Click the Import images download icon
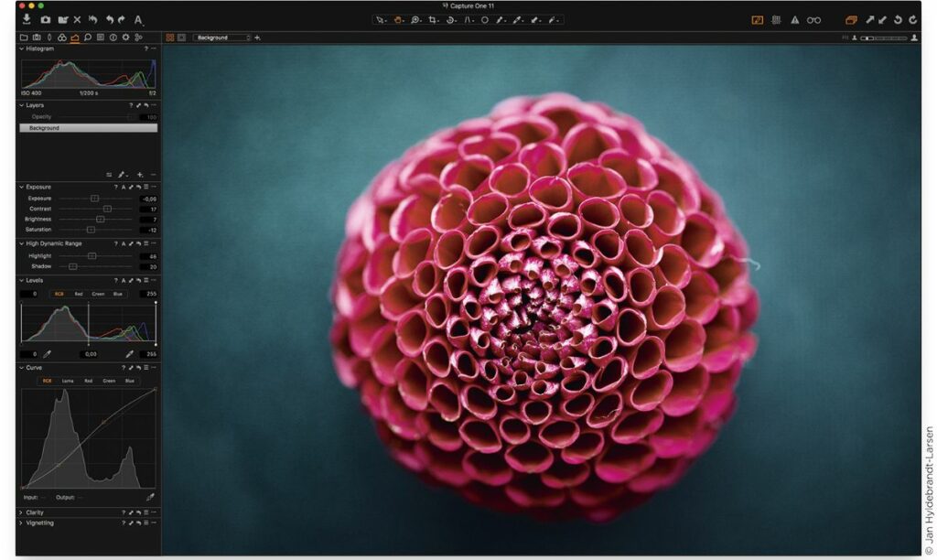Screen dimensions: 937x560 (26, 19)
